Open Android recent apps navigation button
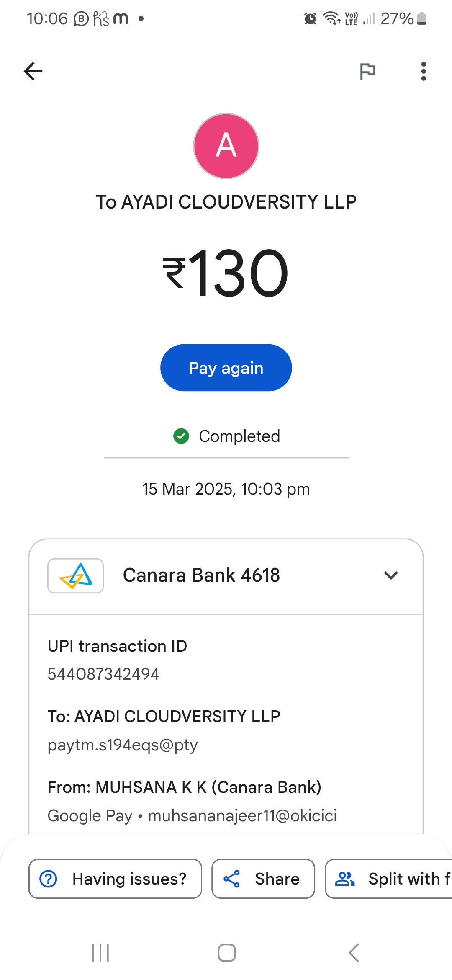452x980 pixels. click(x=100, y=953)
